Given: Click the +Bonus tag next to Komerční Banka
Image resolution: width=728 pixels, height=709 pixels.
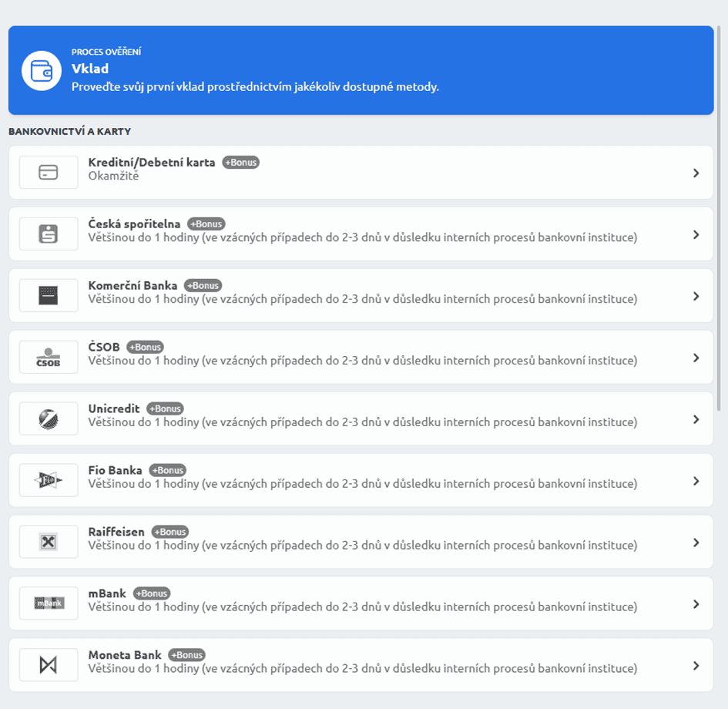Looking at the screenshot, I should pos(203,286).
